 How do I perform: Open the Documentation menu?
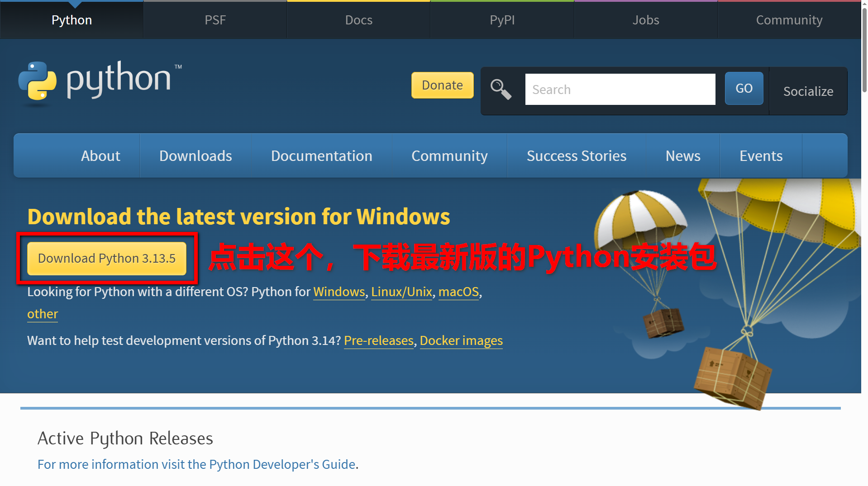(321, 156)
